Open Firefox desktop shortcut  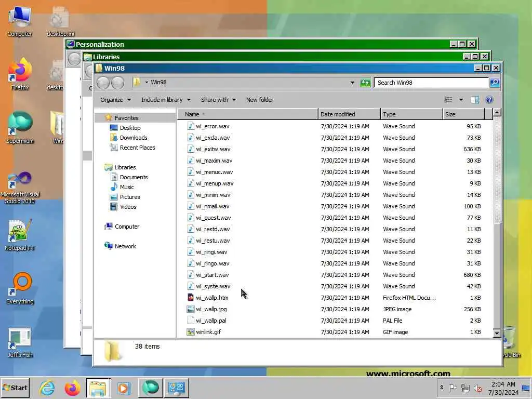(x=20, y=74)
